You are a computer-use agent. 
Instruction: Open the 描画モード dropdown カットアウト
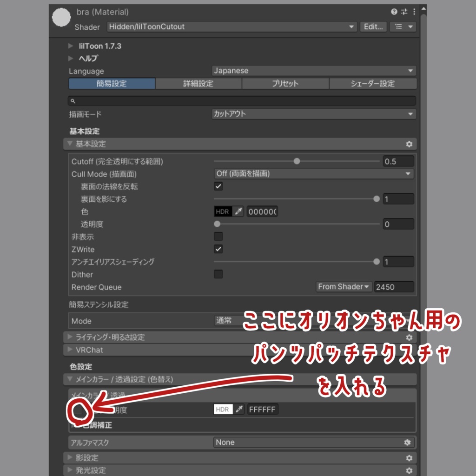pos(314,114)
